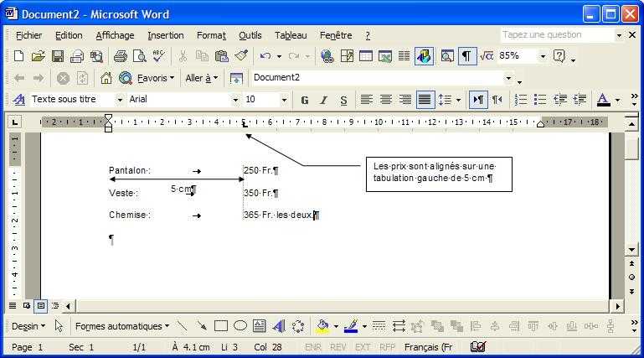The width and height of the screenshot is (644, 358).
Task: Open the equation editor square root icon
Action: pyautogui.click(x=487, y=56)
